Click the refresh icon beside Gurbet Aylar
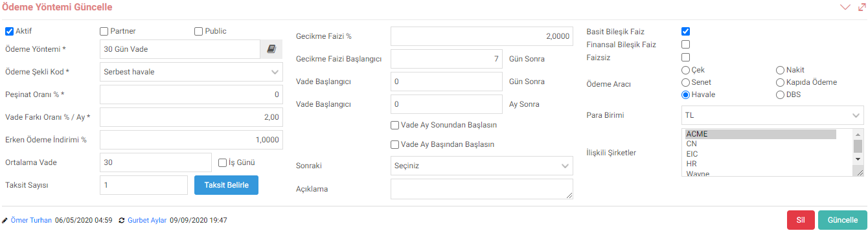Viewport: 868px width, 233px height. point(122,221)
